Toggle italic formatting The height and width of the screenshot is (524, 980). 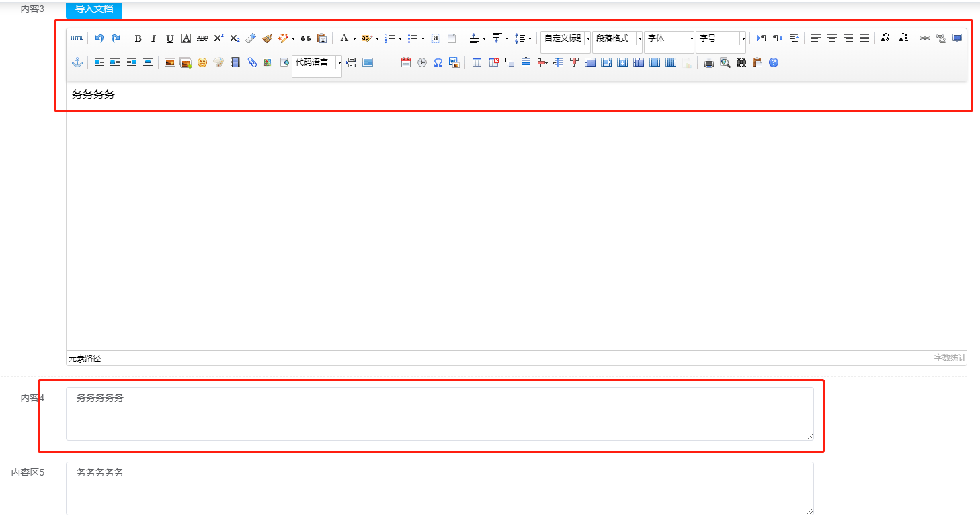pyautogui.click(x=154, y=38)
